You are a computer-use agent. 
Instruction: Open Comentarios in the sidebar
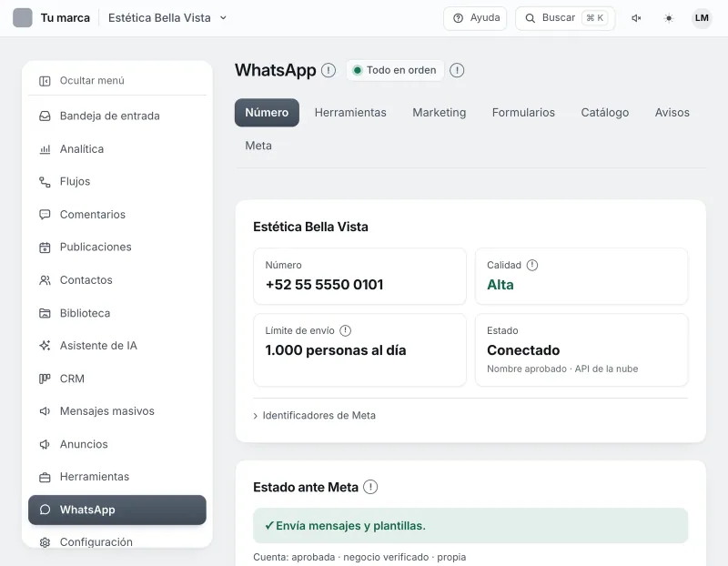[117, 215]
